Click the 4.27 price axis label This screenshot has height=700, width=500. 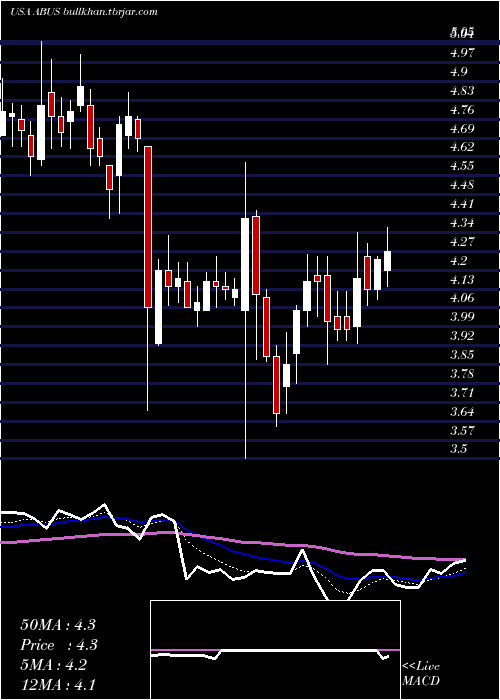pos(462,242)
